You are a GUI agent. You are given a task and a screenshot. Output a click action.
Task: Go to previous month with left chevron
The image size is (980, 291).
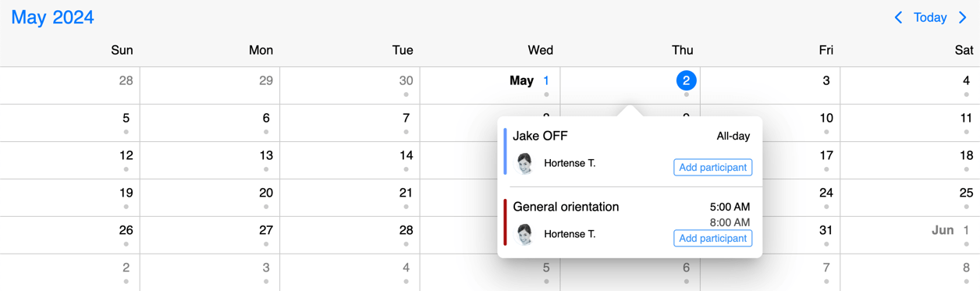pos(898,17)
